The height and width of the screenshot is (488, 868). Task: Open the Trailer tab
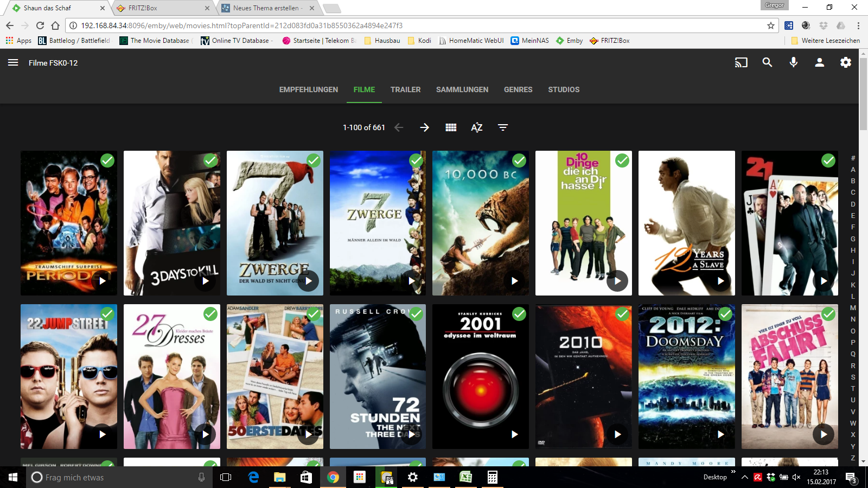coord(405,89)
